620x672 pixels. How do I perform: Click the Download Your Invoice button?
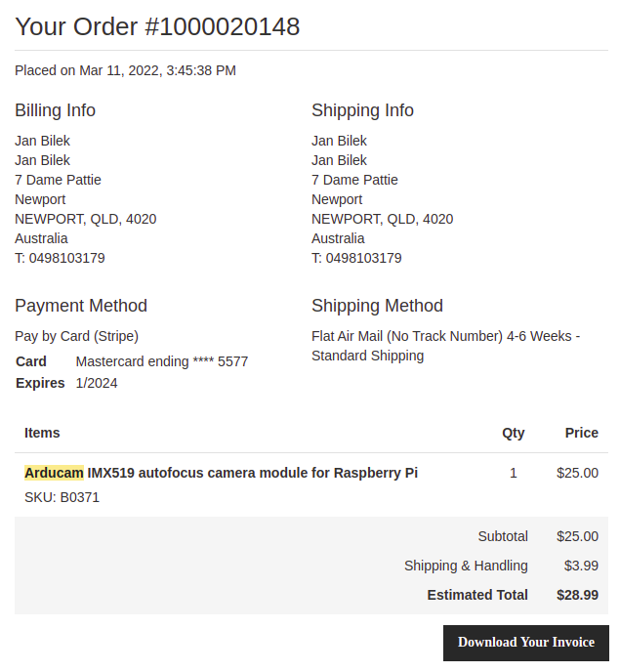pos(525,643)
